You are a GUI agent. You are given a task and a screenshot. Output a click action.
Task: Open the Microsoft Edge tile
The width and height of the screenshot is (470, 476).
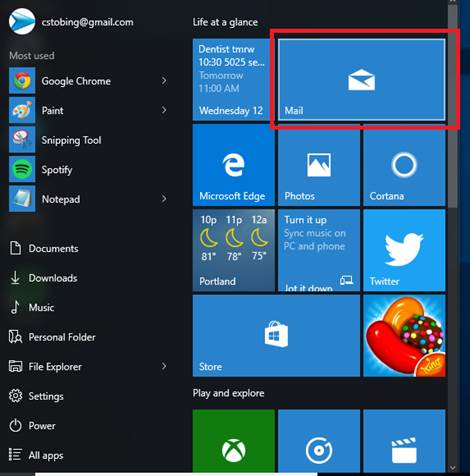[x=234, y=165]
